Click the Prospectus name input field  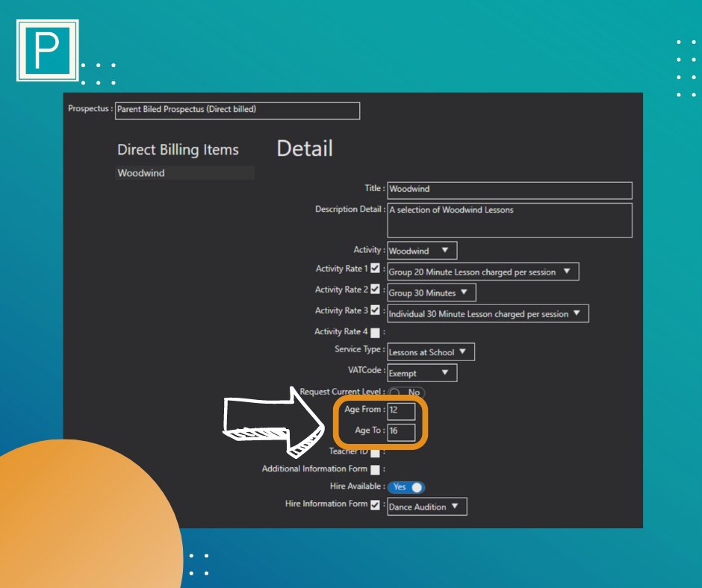click(237, 110)
